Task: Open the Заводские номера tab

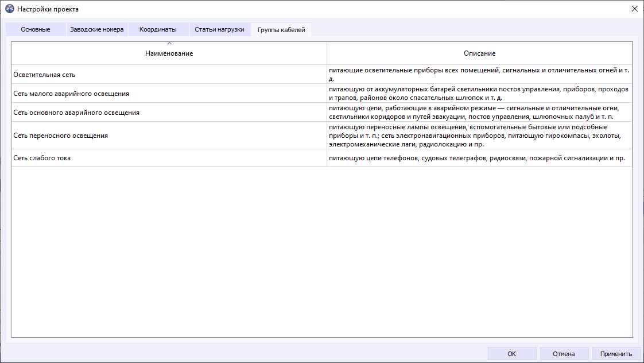Action: pyautogui.click(x=96, y=28)
